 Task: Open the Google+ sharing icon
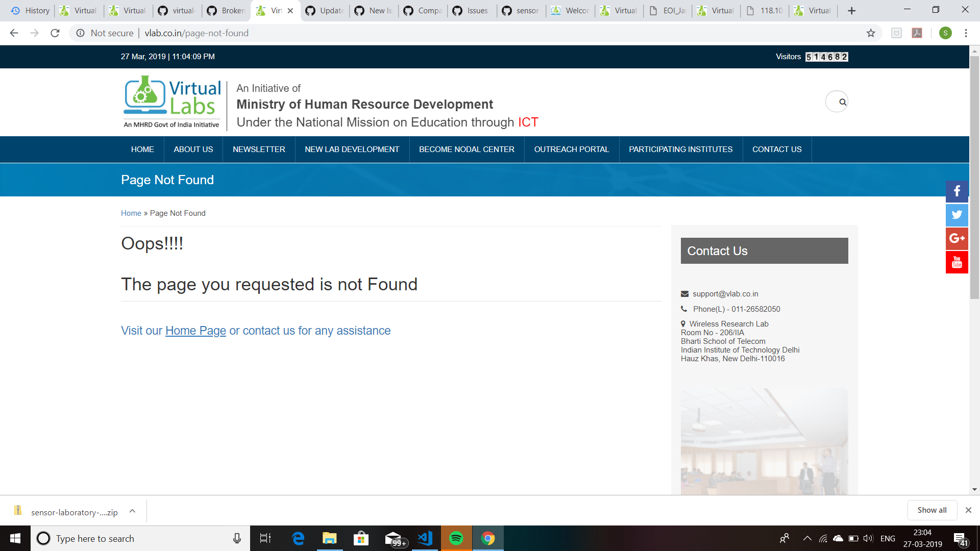pyautogui.click(x=957, y=238)
